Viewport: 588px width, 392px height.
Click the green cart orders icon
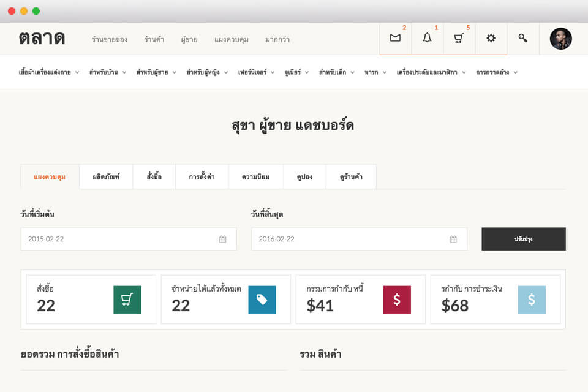tap(127, 300)
